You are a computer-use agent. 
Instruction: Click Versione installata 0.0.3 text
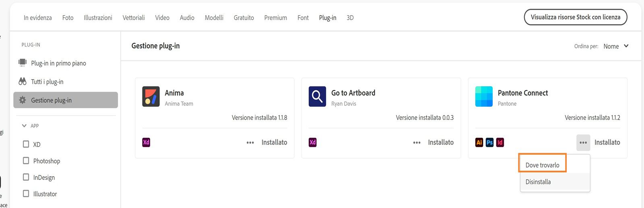point(425,118)
